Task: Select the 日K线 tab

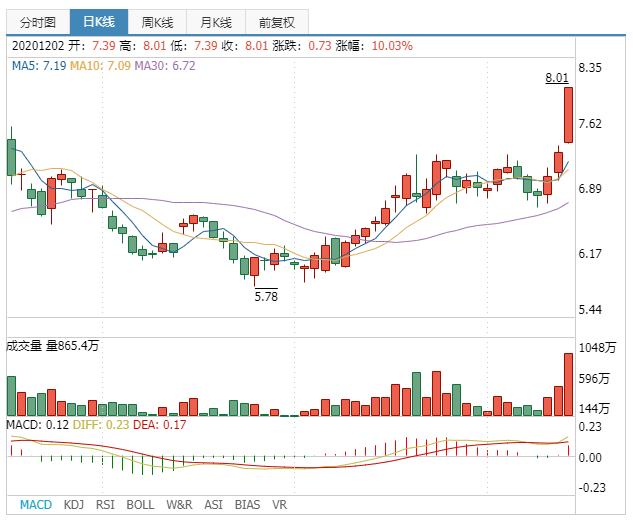Action: pos(99,22)
